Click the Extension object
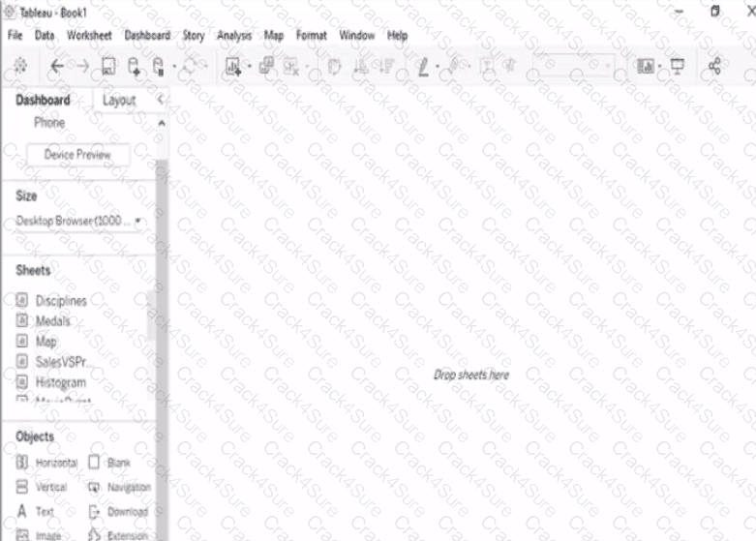This screenshot has height=541, width=756. 118,535
